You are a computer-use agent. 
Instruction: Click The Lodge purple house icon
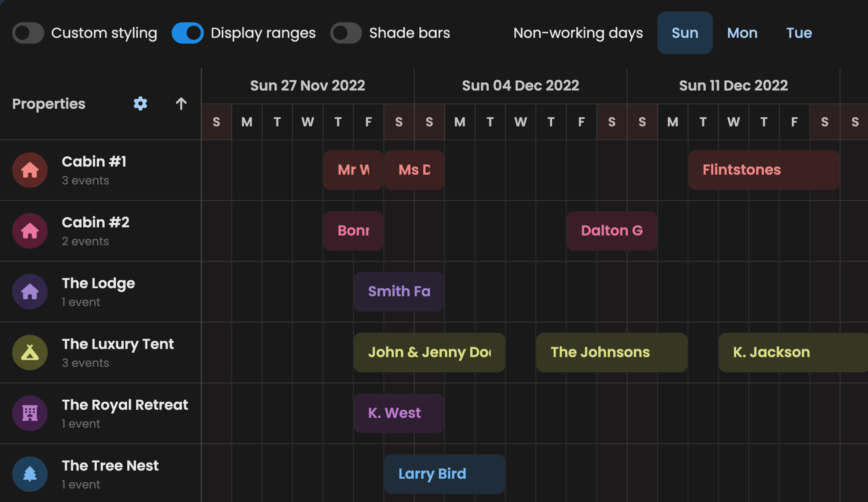[x=30, y=292]
